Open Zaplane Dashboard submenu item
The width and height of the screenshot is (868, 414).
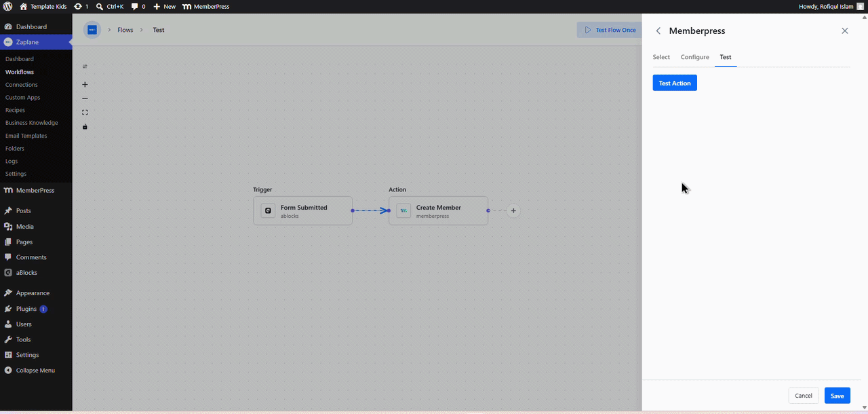point(19,59)
